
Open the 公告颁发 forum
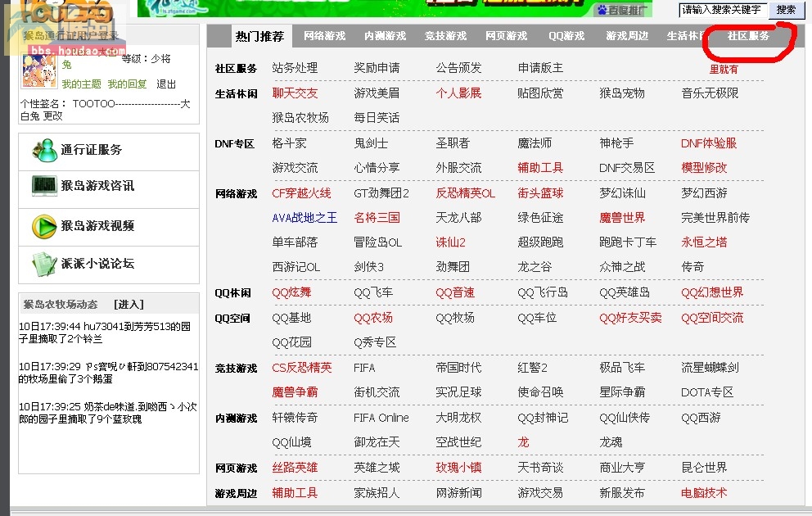(x=458, y=68)
